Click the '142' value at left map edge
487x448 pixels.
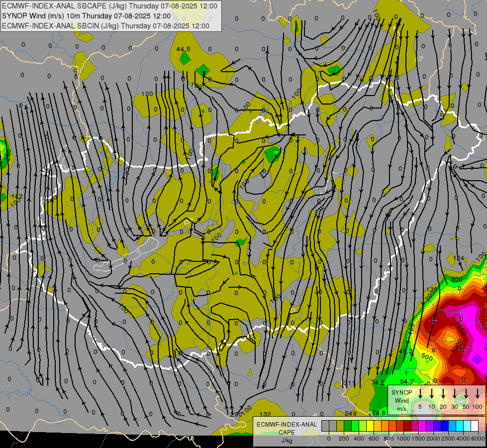click(16, 197)
